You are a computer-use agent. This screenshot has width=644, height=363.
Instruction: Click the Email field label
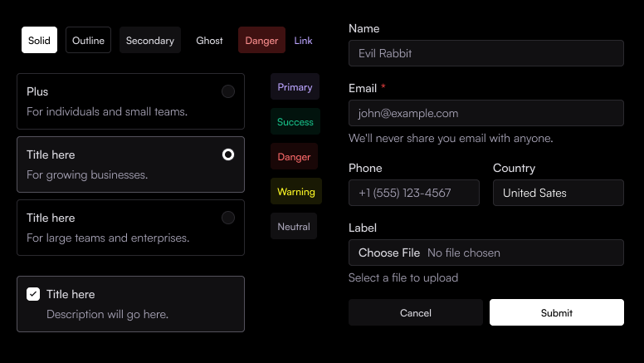pyautogui.click(x=363, y=88)
